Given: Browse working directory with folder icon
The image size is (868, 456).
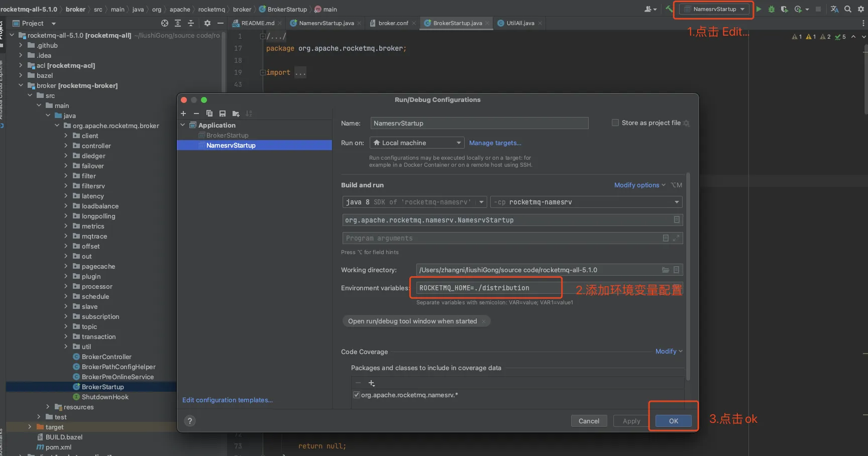Looking at the screenshot, I should coord(666,270).
